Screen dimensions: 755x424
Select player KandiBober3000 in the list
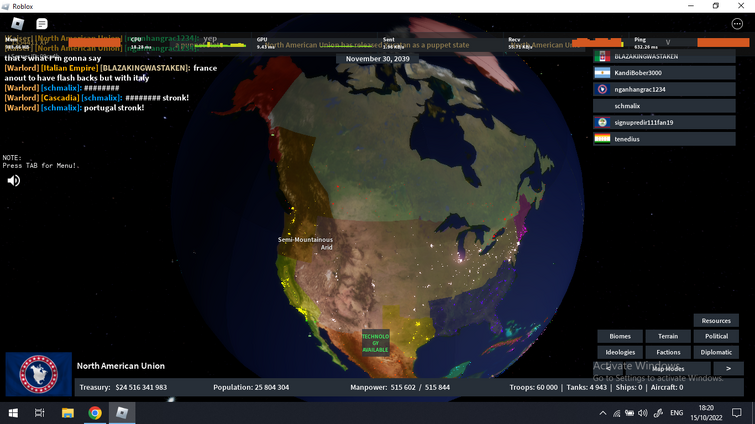click(x=664, y=73)
